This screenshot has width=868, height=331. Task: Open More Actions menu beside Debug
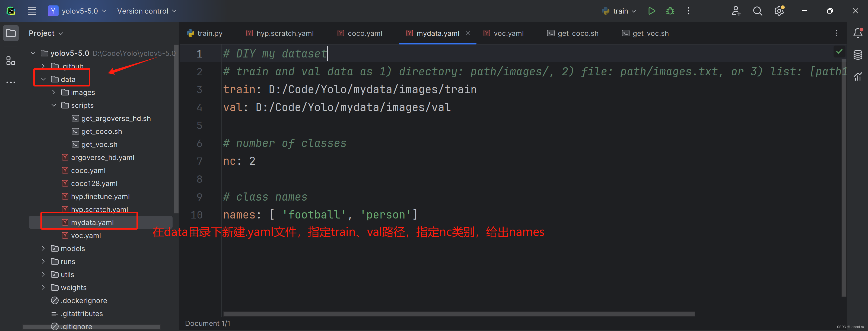coord(688,11)
